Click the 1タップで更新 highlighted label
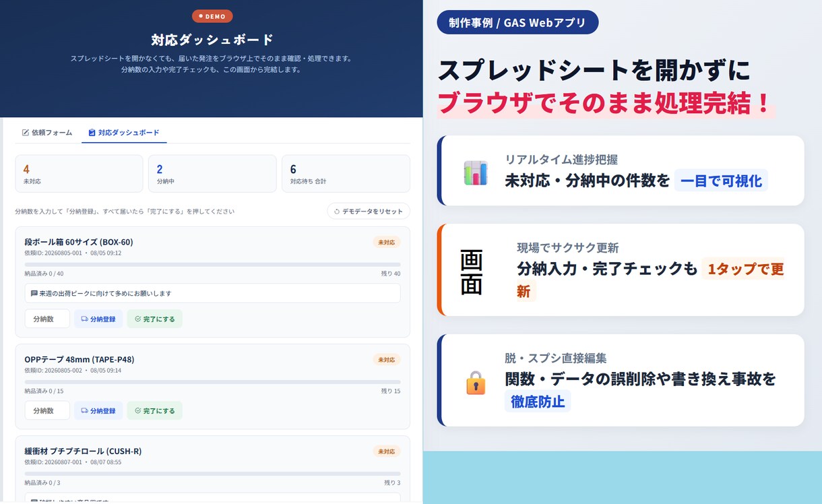The width and height of the screenshot is (822, 504). (x=651, y=280)
